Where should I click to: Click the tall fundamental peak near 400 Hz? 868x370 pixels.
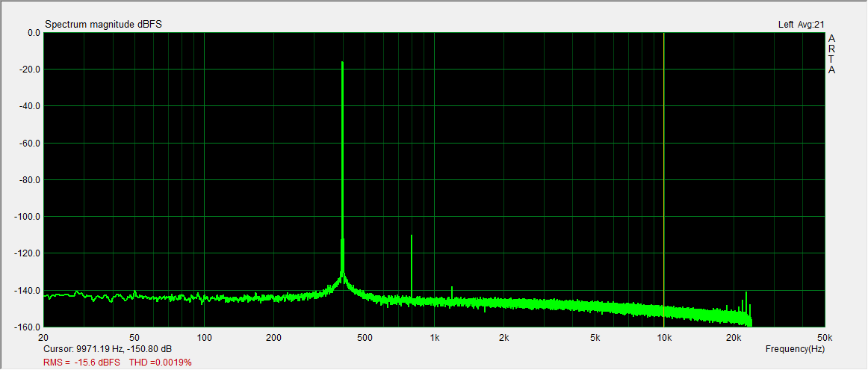pos(342,149)
